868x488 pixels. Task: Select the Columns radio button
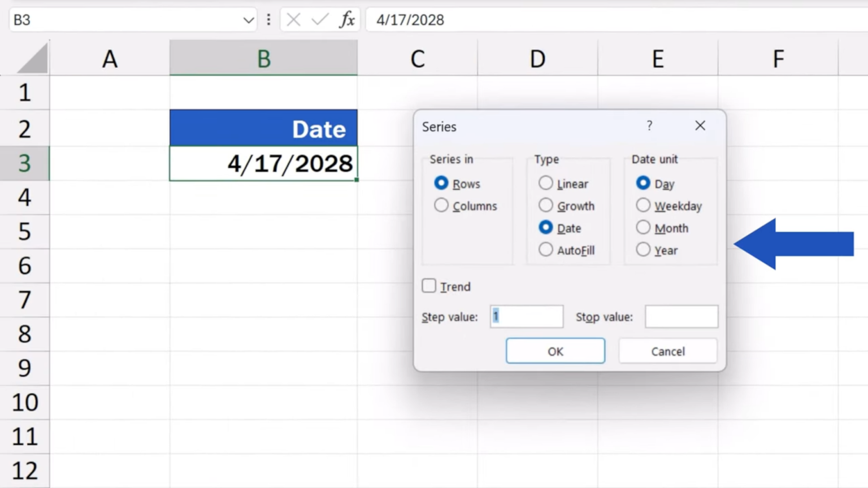pos(441,205)
